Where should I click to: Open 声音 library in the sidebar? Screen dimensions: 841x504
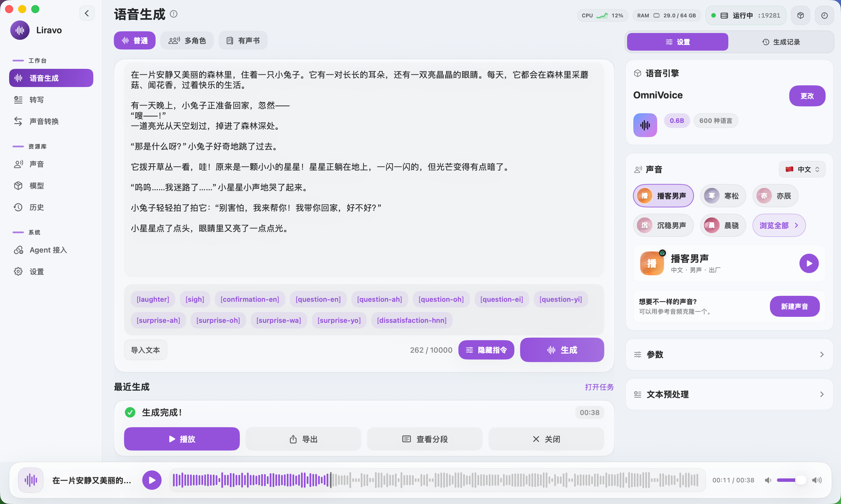click(x=51, y=164)
